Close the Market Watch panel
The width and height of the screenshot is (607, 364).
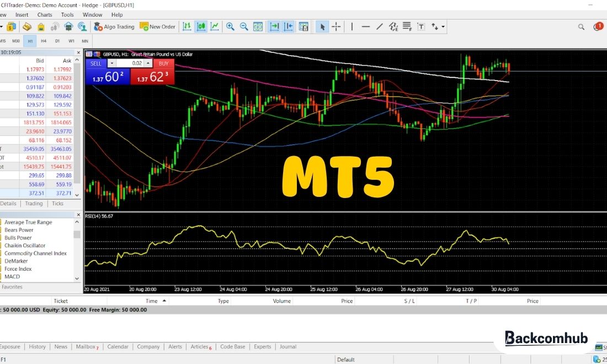(x=78, y=52)
